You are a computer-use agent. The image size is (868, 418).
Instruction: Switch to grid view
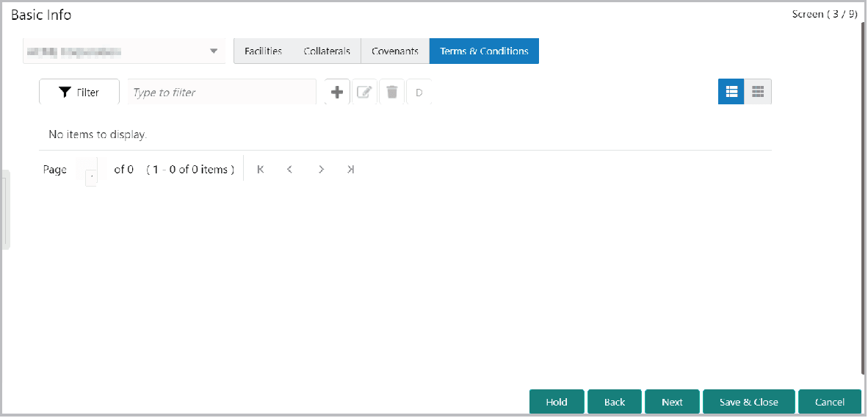pyautogui.click(x=758, y=92)
